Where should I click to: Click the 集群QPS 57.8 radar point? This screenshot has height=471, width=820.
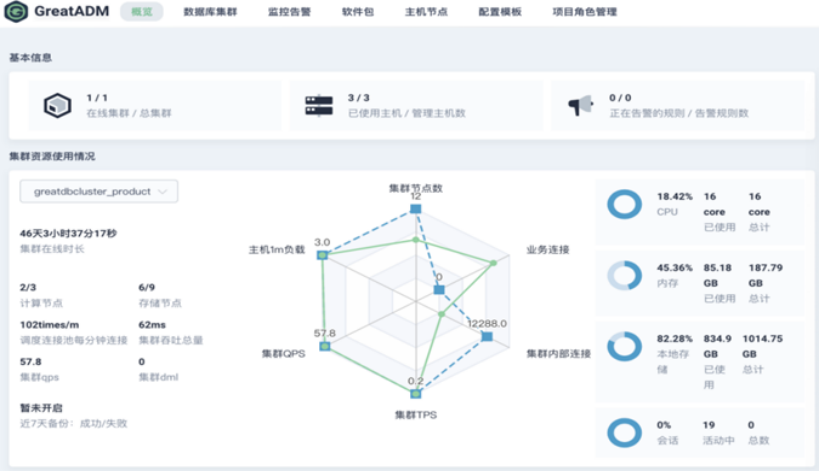(325, 346)
